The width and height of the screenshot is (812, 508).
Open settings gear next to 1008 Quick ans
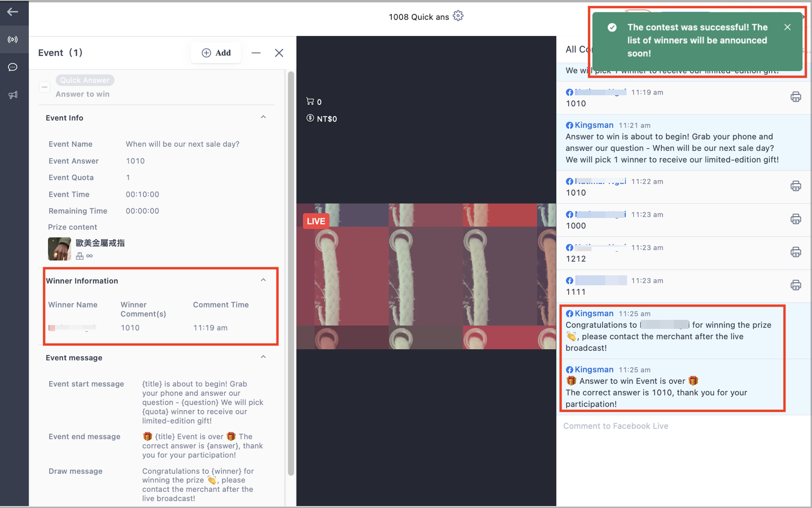[x=458, y=16]
